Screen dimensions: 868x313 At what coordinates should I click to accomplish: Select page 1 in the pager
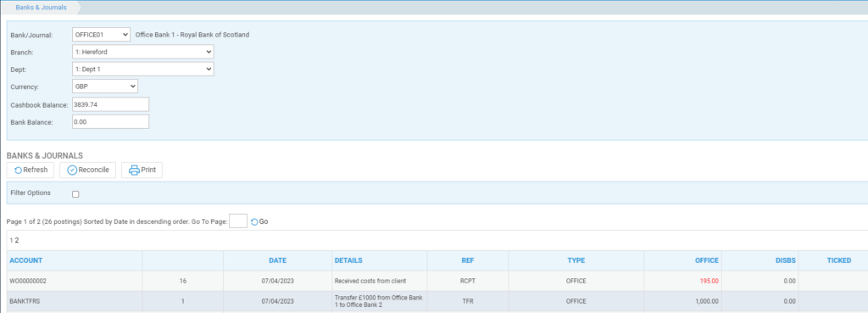click(12, 240)
